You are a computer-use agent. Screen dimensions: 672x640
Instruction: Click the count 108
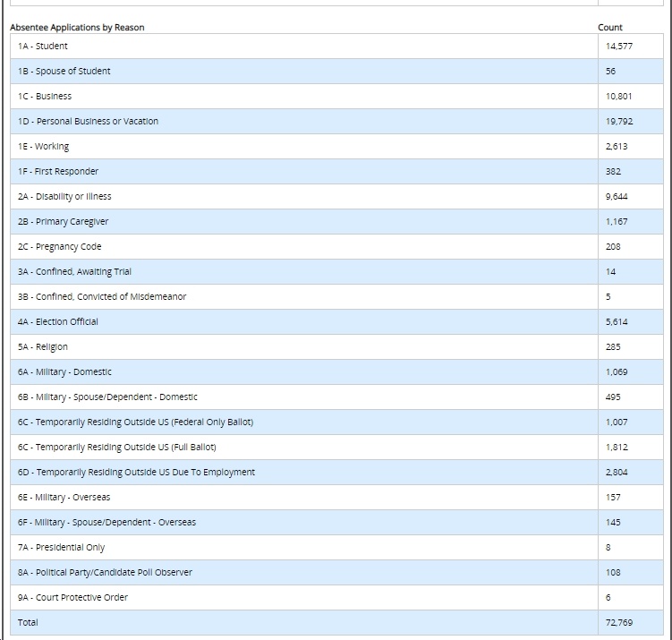pos(613,573)
